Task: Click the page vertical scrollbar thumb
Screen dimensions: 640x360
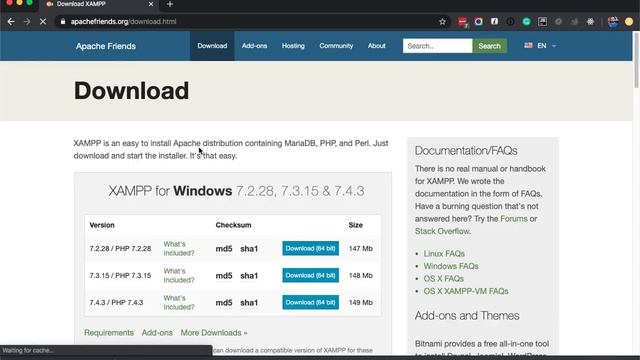Action: (636, 60)
